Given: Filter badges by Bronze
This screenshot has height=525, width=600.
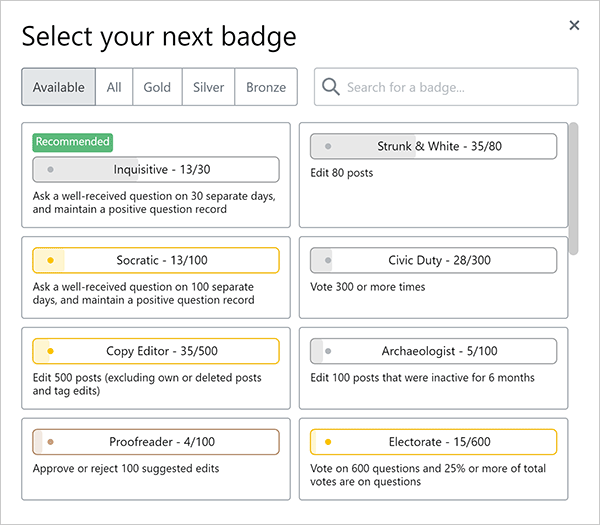Looking at the screenshot, I should (x=266, y=87).
